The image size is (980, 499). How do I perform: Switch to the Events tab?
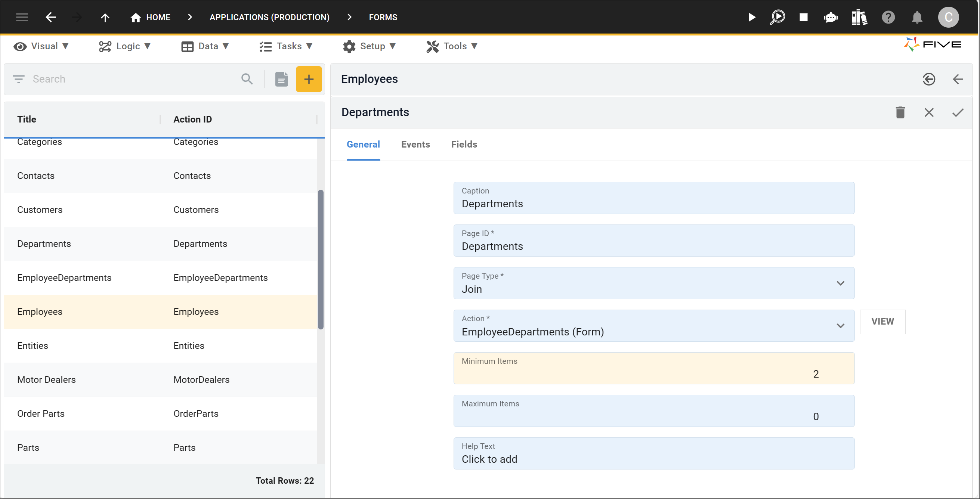coord(415,144)
